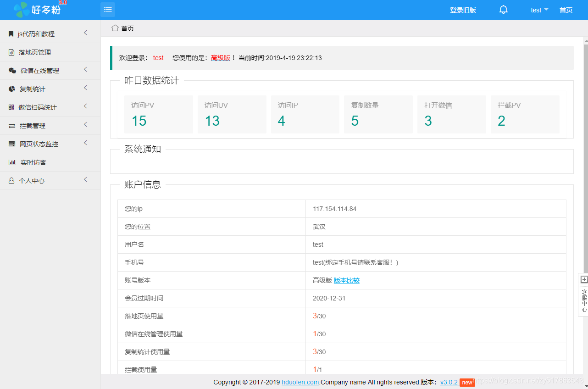
Task: Open 拦截管理 menu item
Action: pos(50,126)
